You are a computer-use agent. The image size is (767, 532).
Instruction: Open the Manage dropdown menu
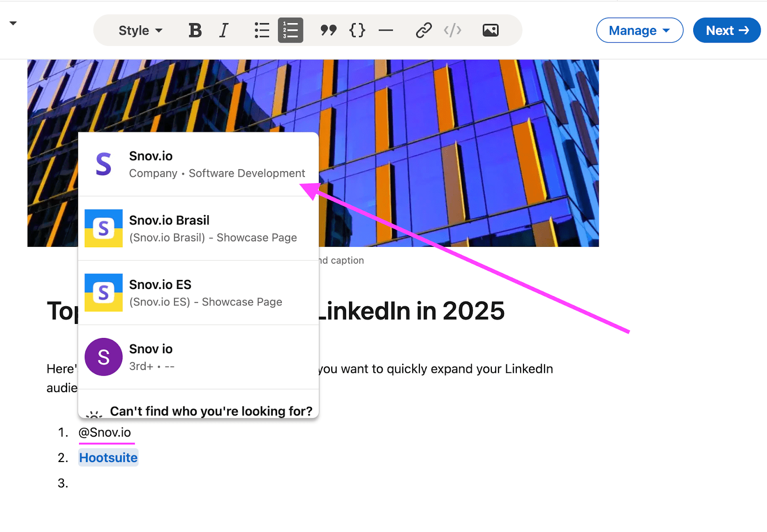639,30
